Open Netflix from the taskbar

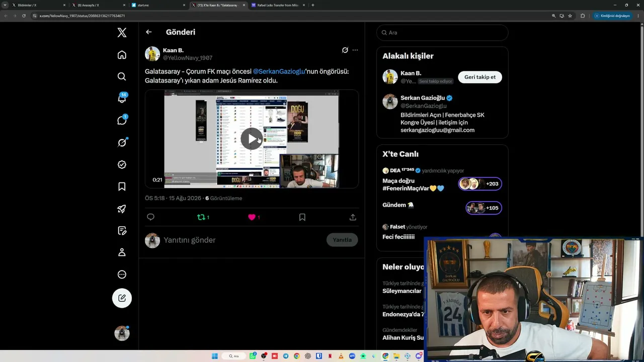(330, 356)
